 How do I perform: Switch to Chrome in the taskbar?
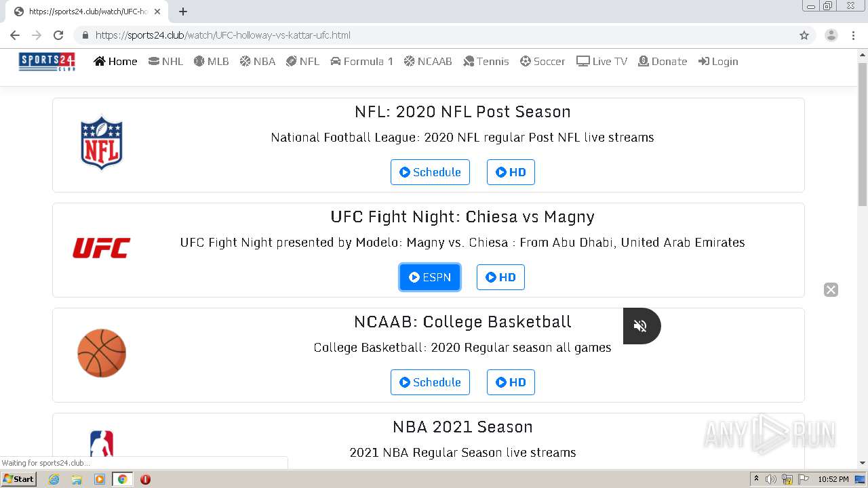coord(123,479)
